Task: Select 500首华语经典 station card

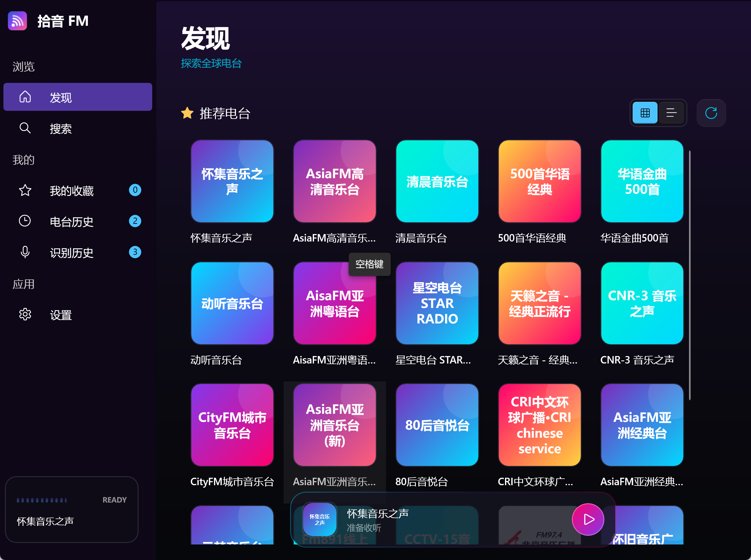Action: 540,181
